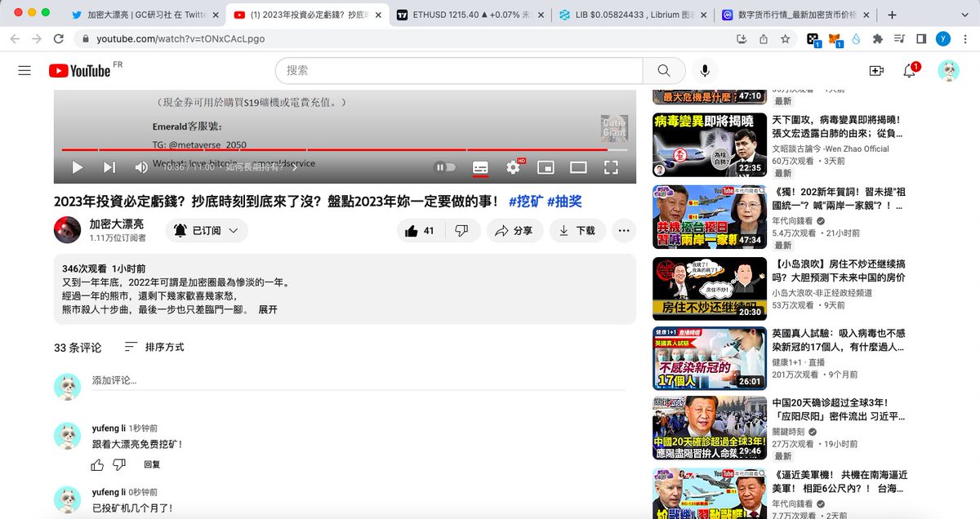Viewport: 980px width, 519px height.
Task: Open account avatar menu in YouTube header
Action: coord(948,71)
